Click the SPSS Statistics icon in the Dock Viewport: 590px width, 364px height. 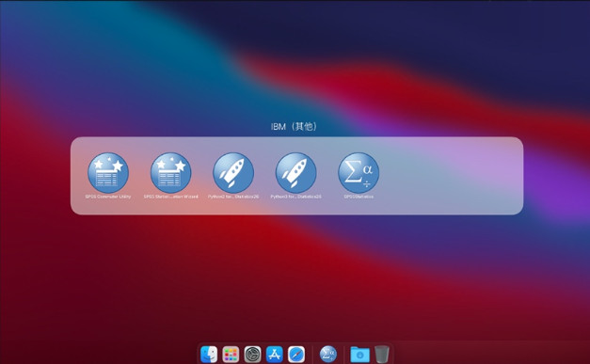point(328,355)
